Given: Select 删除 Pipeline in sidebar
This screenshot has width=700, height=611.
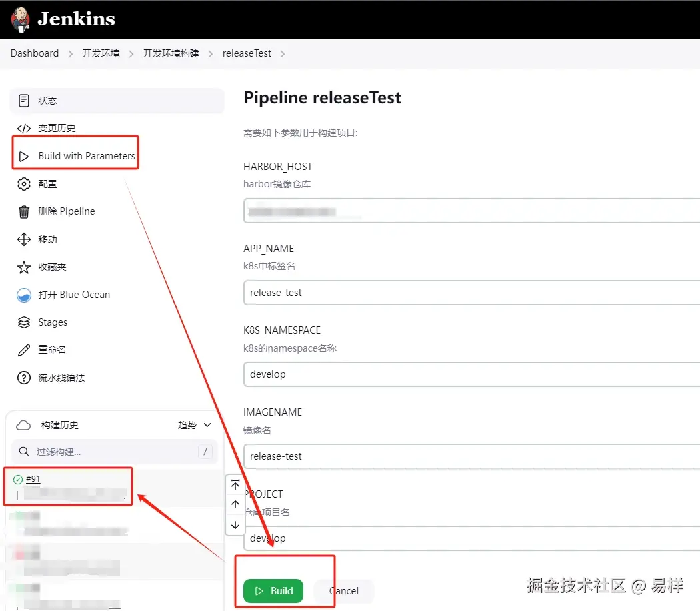Looking at the screenshot, I should pos(67,211).
